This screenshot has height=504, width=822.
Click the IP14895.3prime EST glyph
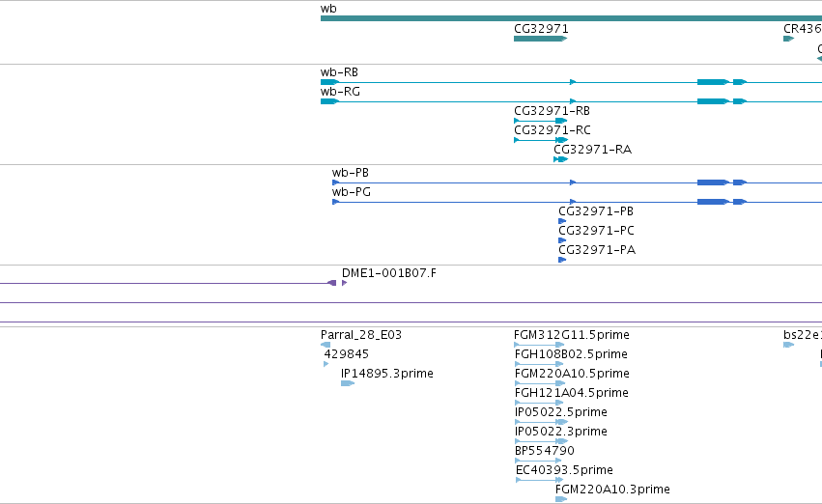[348, 383]
